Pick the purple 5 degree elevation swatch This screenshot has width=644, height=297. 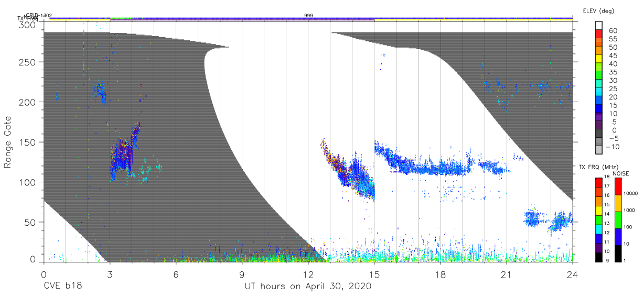(x=600, y=125)
